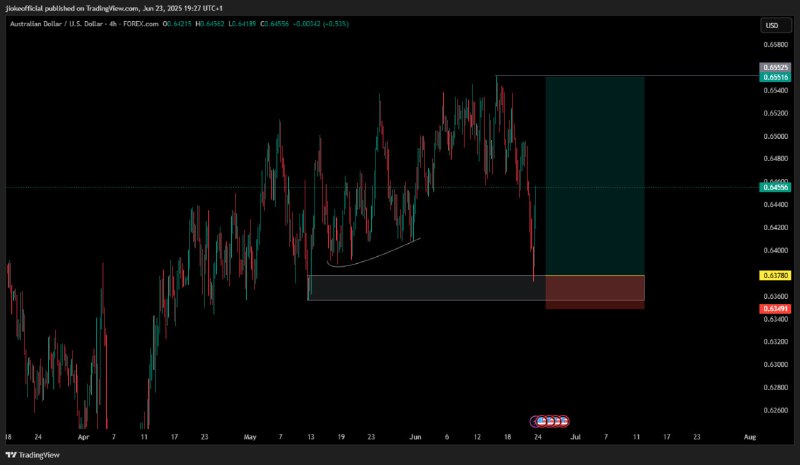
Task: Click the Apr date on the time axis
Action: click(x=84, y=437)
